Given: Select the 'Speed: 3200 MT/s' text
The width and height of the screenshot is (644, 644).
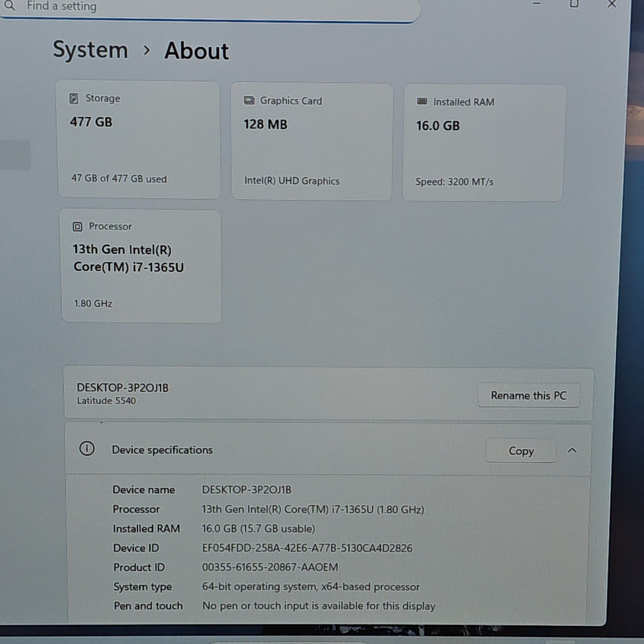Looking at the screenshot, I should (x=455, y=182).
